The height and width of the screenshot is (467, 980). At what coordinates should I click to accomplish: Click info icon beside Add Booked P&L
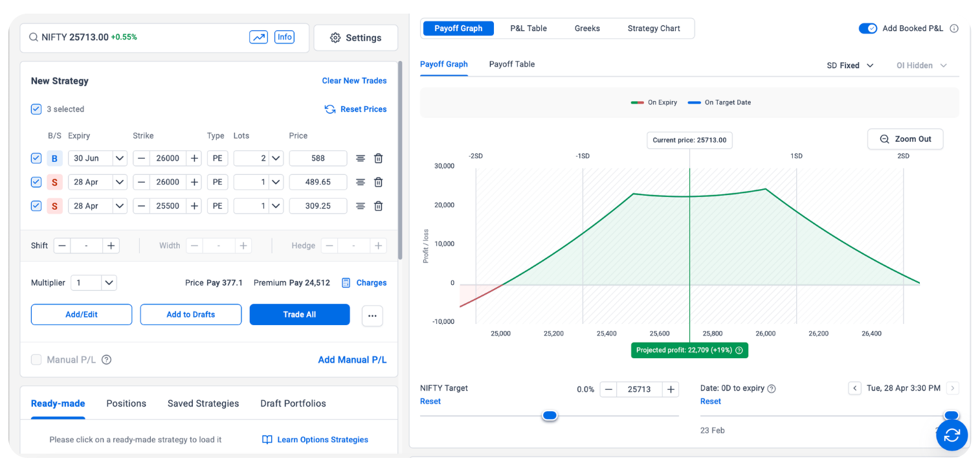click(x=953, y=28)
